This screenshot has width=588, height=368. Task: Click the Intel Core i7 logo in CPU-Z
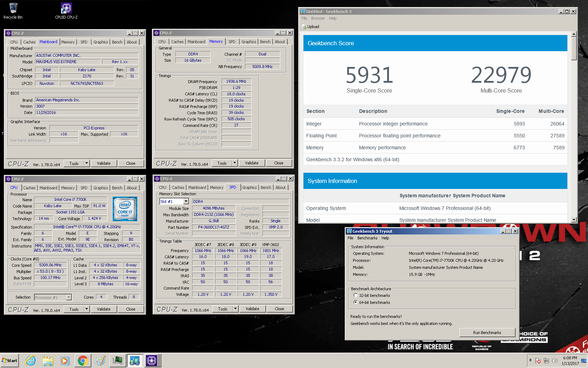coord(125,209)
